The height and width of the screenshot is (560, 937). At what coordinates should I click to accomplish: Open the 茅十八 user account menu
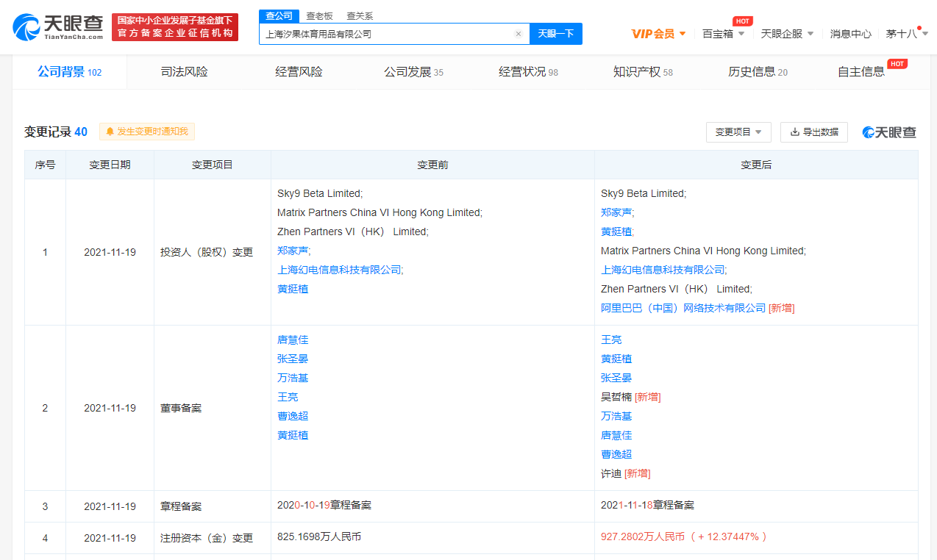907,34
